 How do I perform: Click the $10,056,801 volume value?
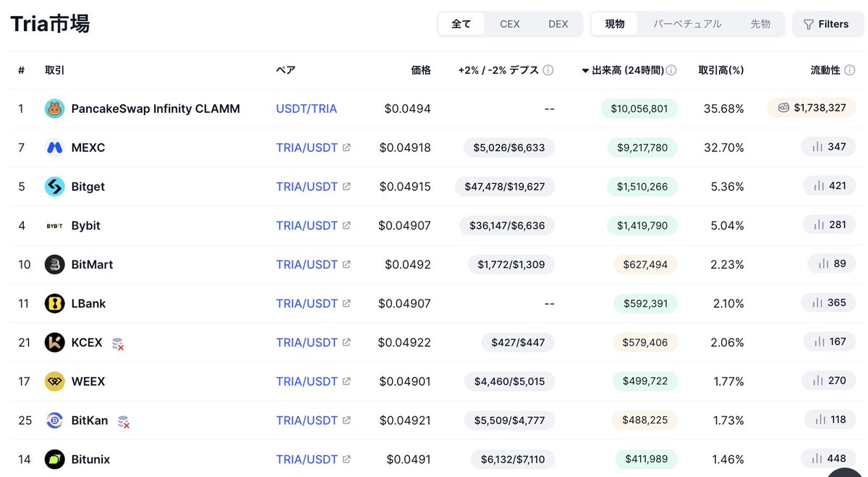(639, 109)
